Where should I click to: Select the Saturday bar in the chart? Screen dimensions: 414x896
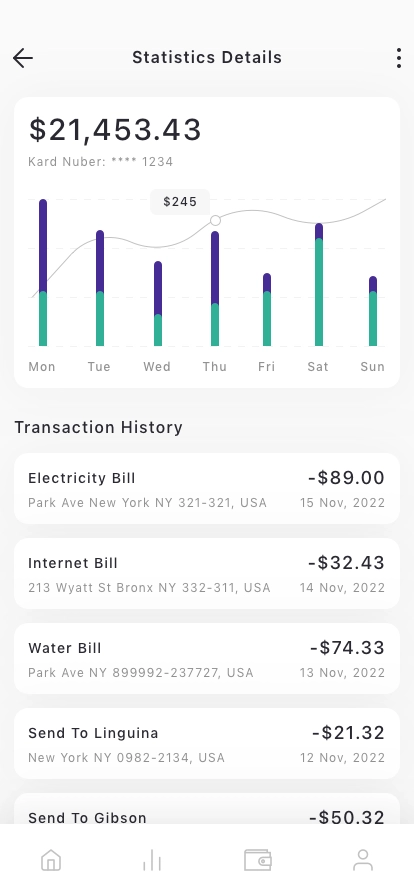point(319,285)
